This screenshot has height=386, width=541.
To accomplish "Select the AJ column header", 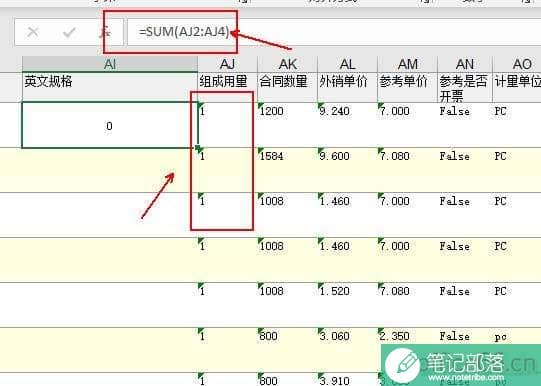I will point(227,64).
